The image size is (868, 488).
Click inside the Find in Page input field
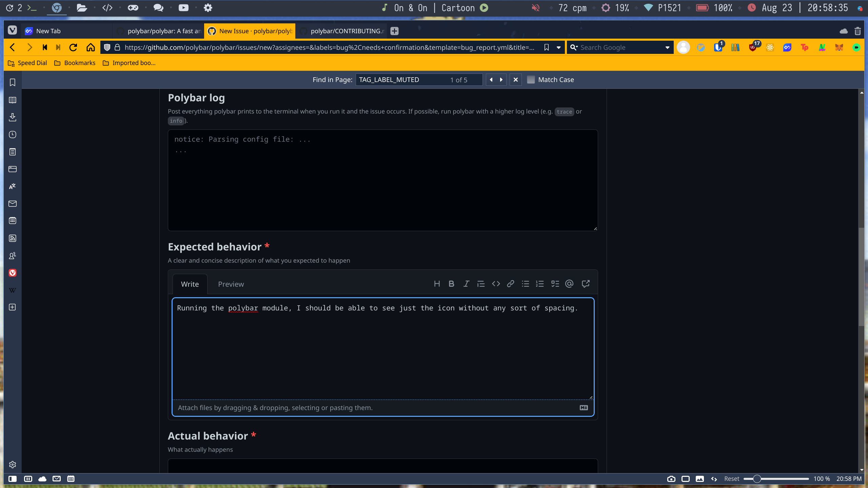[407, 80]
